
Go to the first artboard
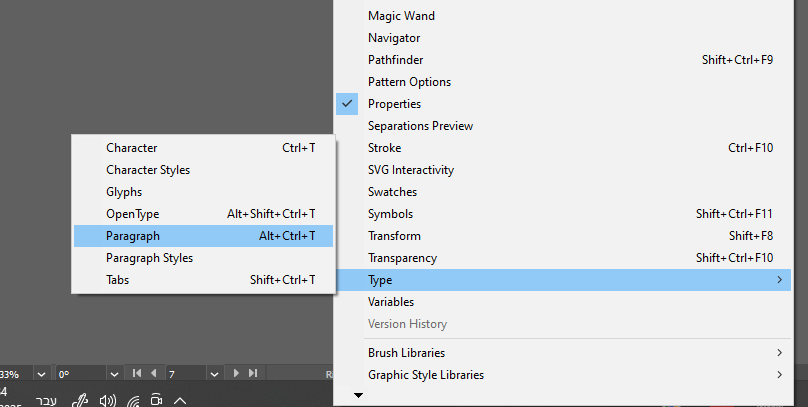[x=137, y=373]
